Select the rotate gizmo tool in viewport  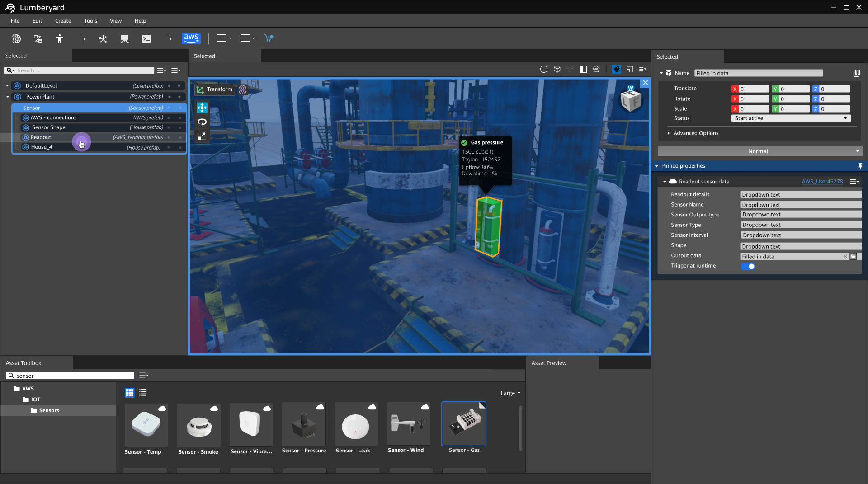[x=202, y=122]
